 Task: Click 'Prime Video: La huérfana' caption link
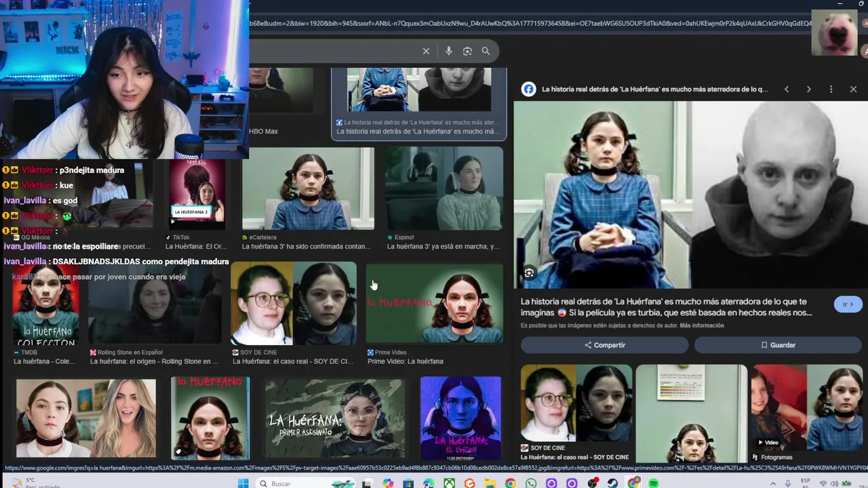pyautogui.click(x=406, y=361)
